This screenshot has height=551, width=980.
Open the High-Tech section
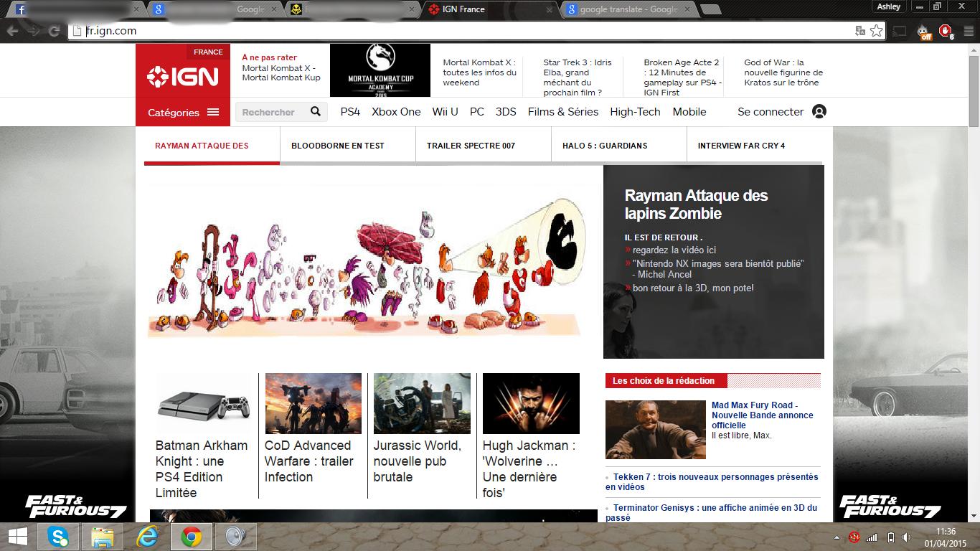pyautogui.click(x=635, y=112)
